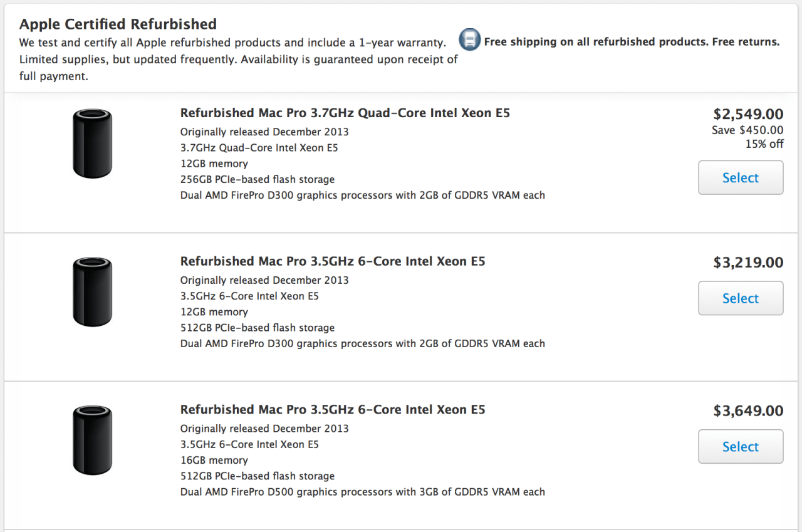This screenshot has height=532, width=802.
Task: Open the 6-Core Mac Pro title priced $3,219.00
Action: [332, 261]
